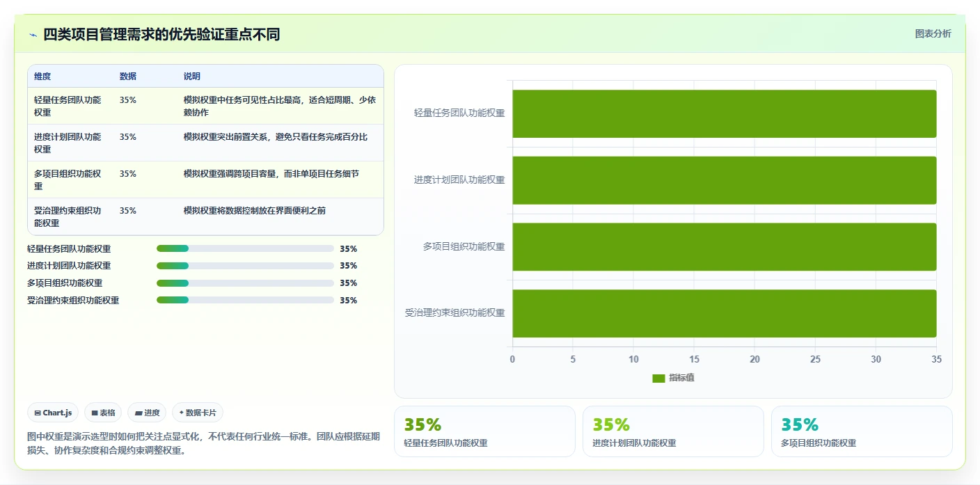
Task: Open the 35% 轻量任务团队功能权重 data card
Action: coord(484,431)
